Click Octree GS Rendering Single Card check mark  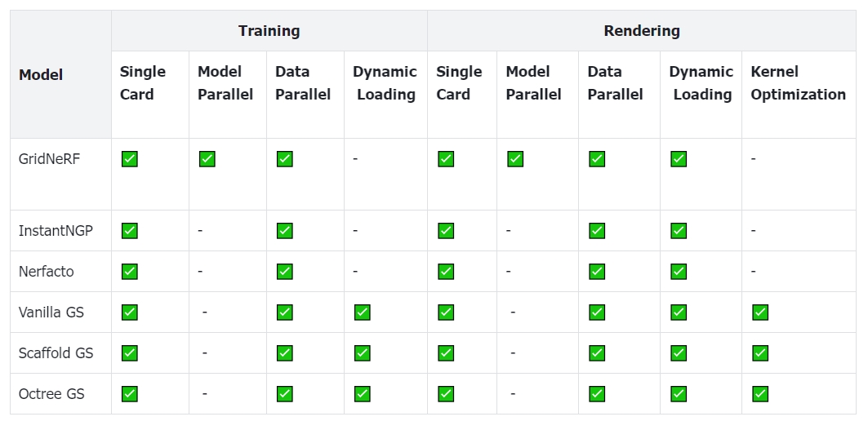click(x=446, y=394)
